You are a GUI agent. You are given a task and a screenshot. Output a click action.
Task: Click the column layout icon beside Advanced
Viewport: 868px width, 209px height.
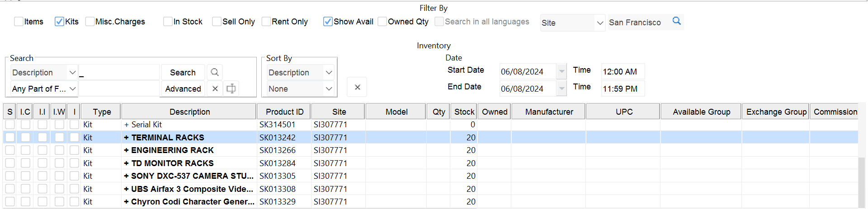coord(231,89)
